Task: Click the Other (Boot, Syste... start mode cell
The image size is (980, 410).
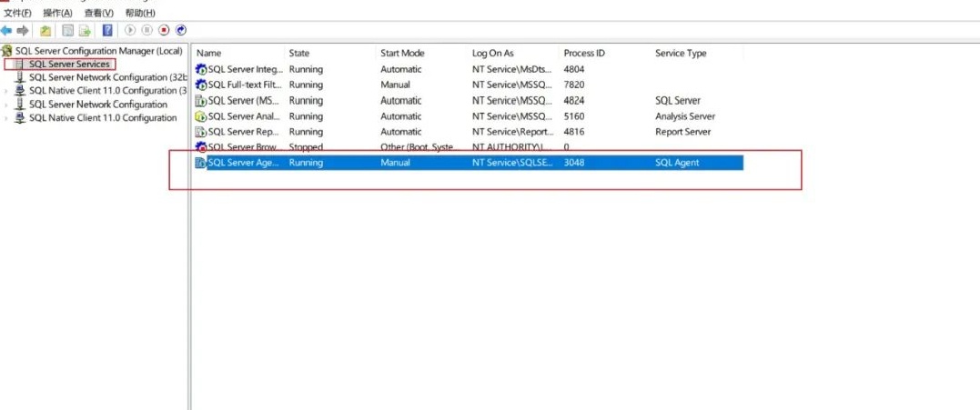Action: [420, 147]
